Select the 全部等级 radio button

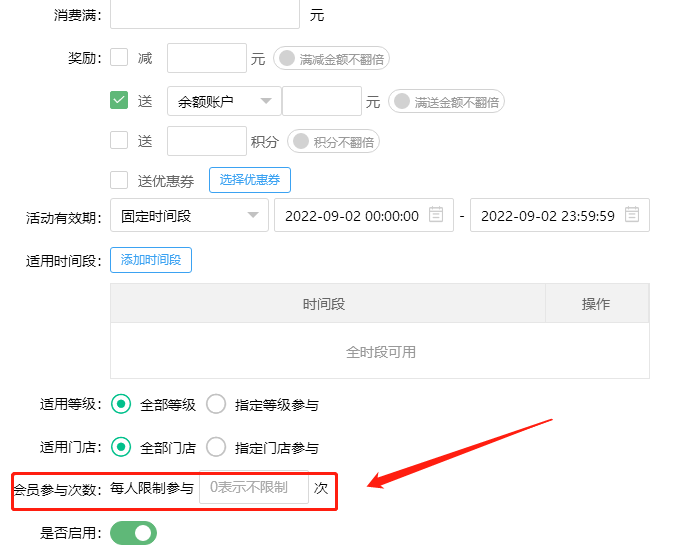121,404
